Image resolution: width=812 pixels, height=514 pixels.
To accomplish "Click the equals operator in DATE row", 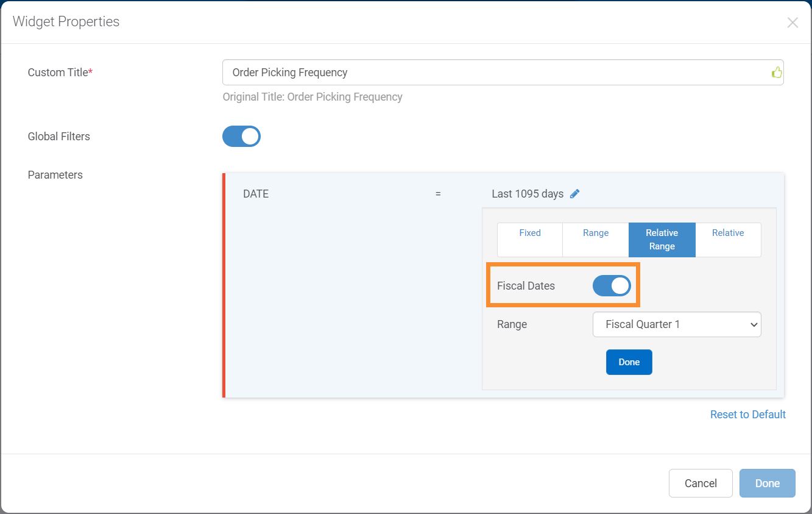I will (437, 194).
